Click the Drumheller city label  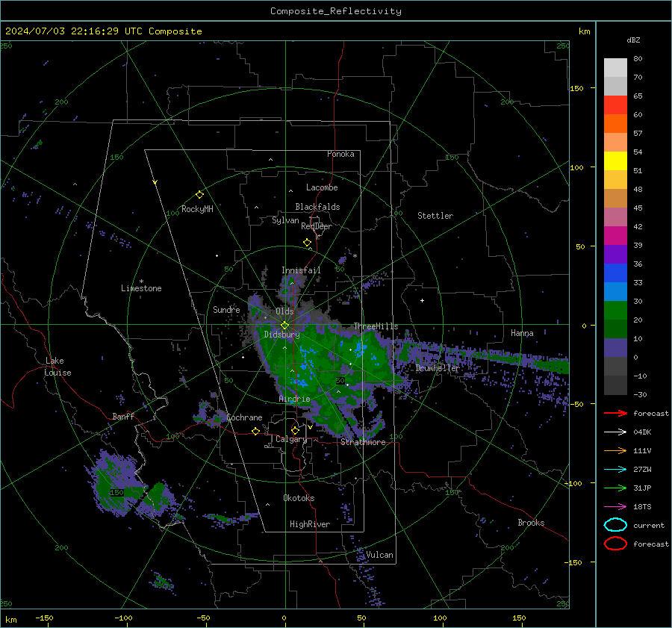(x=437, y=368)
